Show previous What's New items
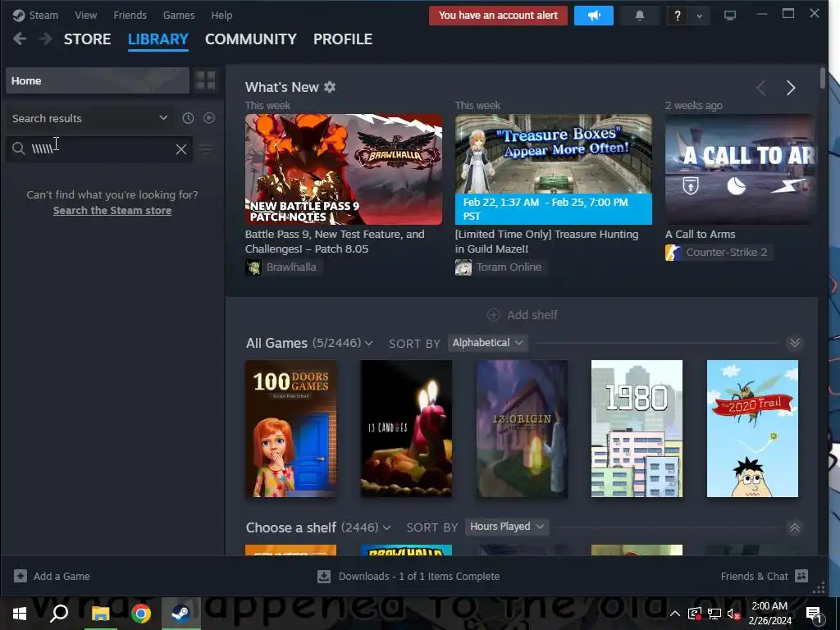Image resolution: width=840 pixels, height=630 pixels. tap(761, 88)
